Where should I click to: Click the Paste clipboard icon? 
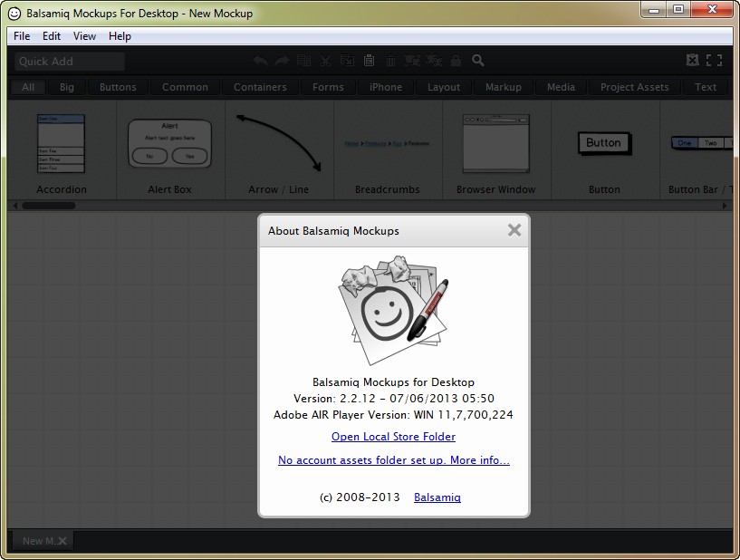click(x=369, y=61)
